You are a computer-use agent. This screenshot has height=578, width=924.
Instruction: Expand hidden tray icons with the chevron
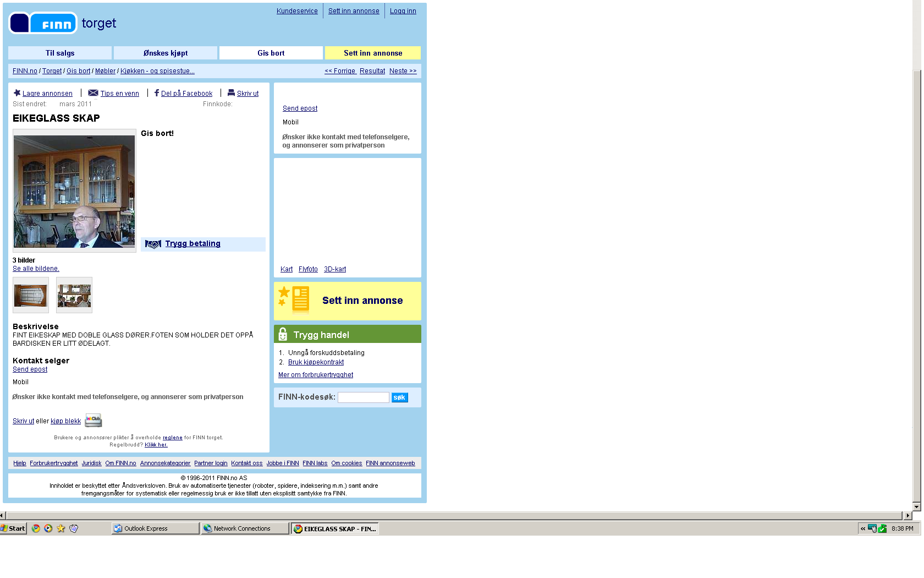coord(863,528)
